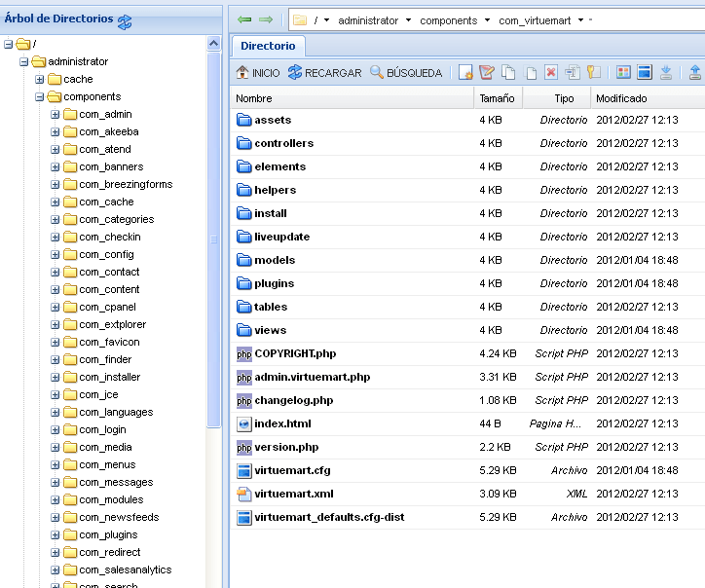Image resolution: width=705 pixels, height=588 pixels.
Task: Collapse the components tree node
Action: (x=40, y=96)
